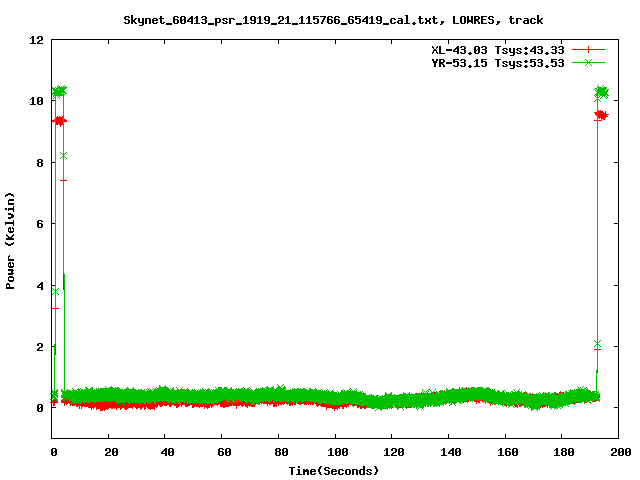
Task: Click the y-axis tick label 10
Action: coord(36,101)
